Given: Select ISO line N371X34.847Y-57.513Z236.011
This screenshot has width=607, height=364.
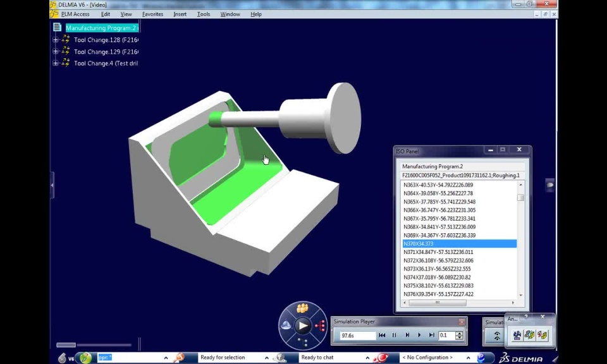Looking at the screenshot, I should point(460,252).
